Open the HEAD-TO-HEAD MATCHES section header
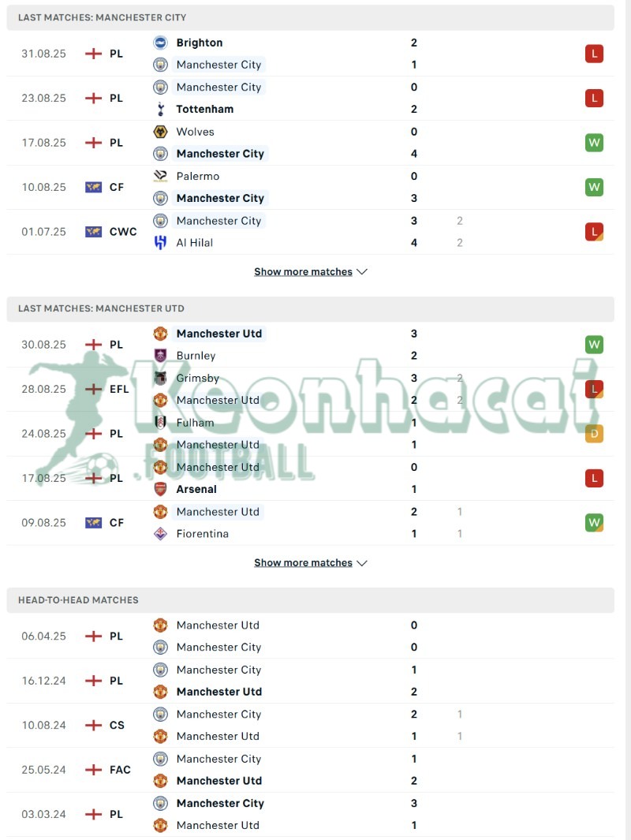 (77, 600)
